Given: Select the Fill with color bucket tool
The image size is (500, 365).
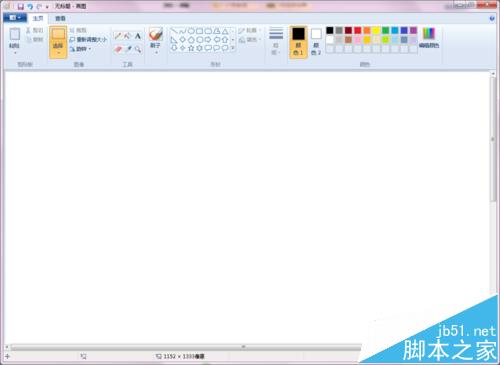Looking at the screenshot, I should [127, 36].
